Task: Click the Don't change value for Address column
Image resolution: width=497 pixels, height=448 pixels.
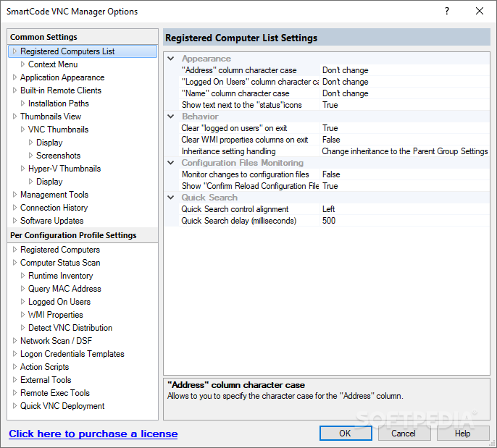Action: pos(346,70)
